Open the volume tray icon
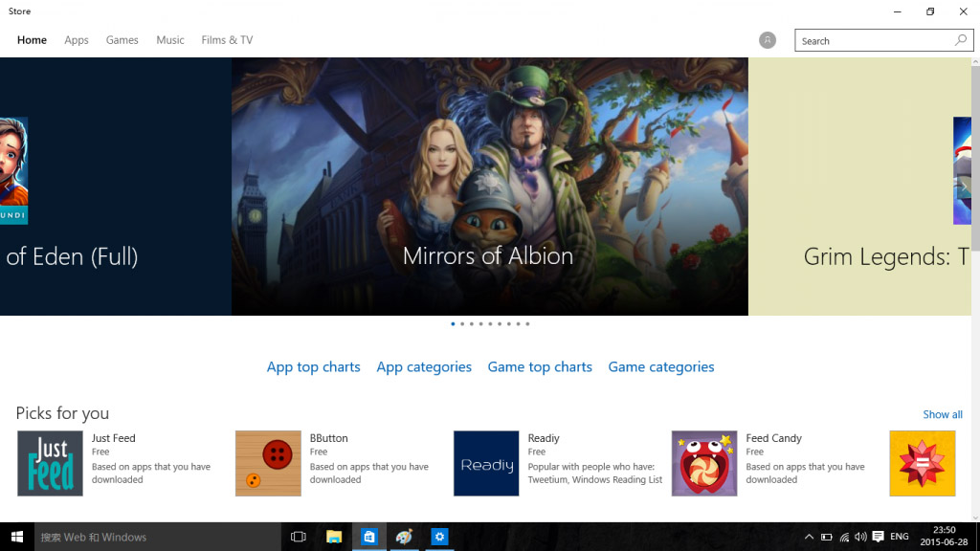Viewport: 980px width, 551px height. pyautogui.click(x=860, y=537)
